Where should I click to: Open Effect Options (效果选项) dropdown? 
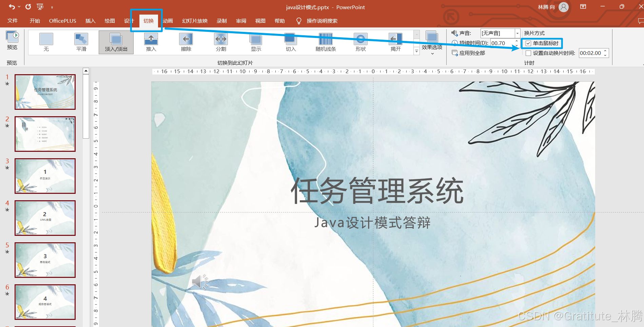pyautogui.click(x=432, y=43)
